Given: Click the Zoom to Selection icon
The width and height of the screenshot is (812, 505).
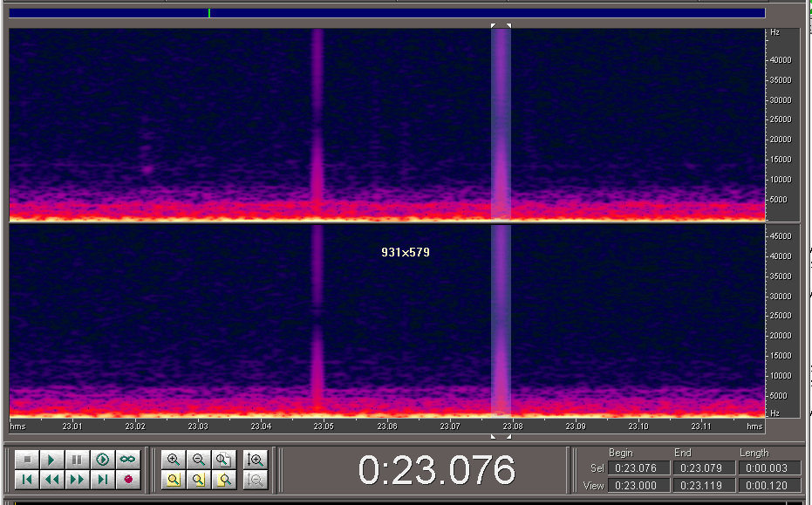Looking at the screenshot, I should pos(174,480).
